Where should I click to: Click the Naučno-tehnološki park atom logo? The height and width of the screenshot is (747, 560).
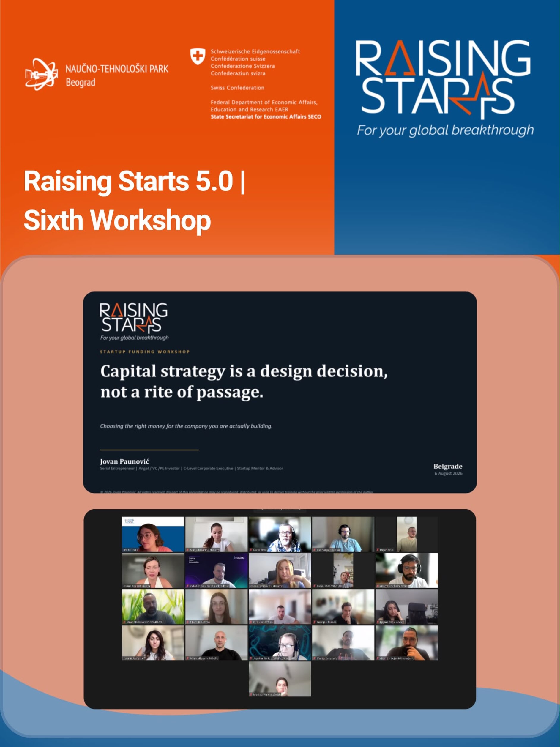tap(41, 74)
